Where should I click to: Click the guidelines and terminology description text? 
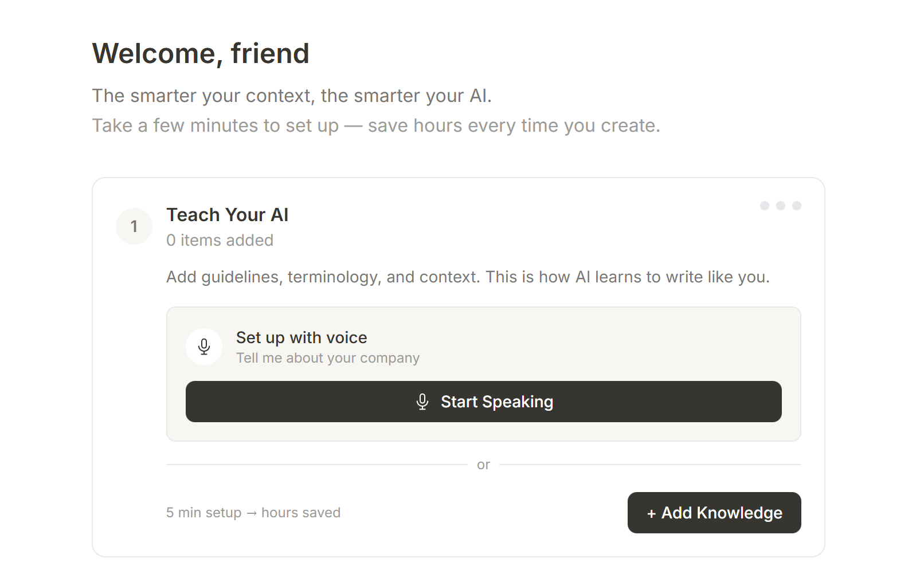(468, 277)
